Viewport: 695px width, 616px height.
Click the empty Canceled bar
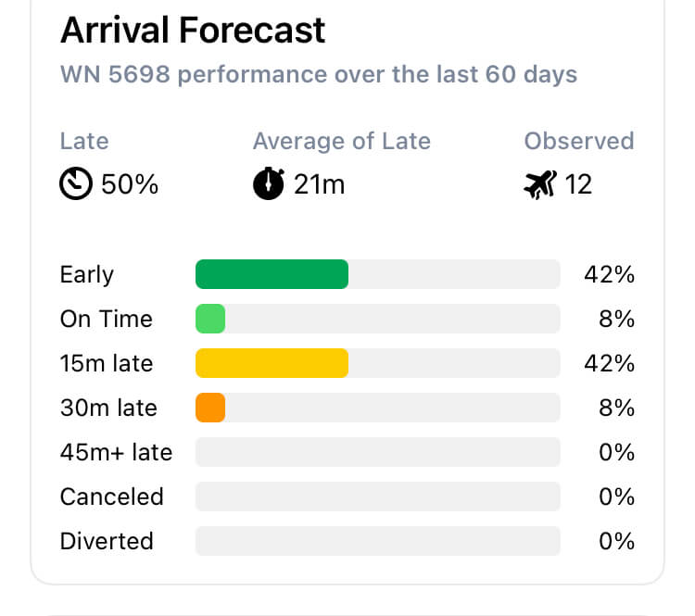tap(378, 497)
